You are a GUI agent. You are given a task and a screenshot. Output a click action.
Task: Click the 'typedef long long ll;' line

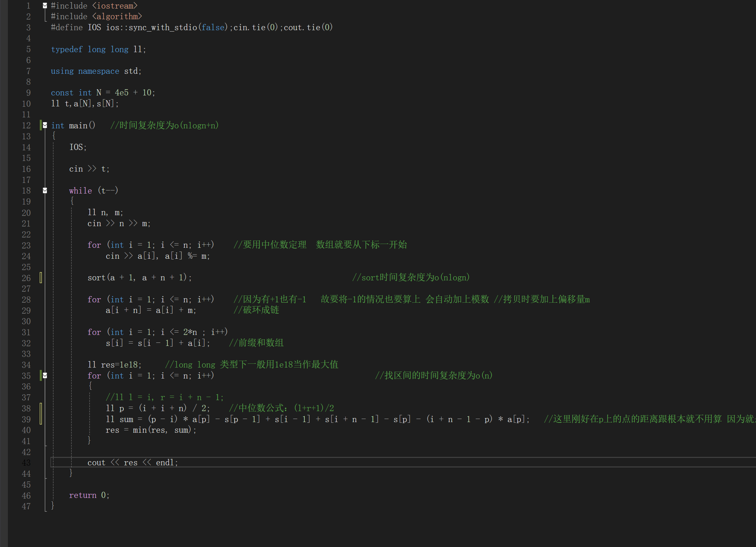pos(98,49)
